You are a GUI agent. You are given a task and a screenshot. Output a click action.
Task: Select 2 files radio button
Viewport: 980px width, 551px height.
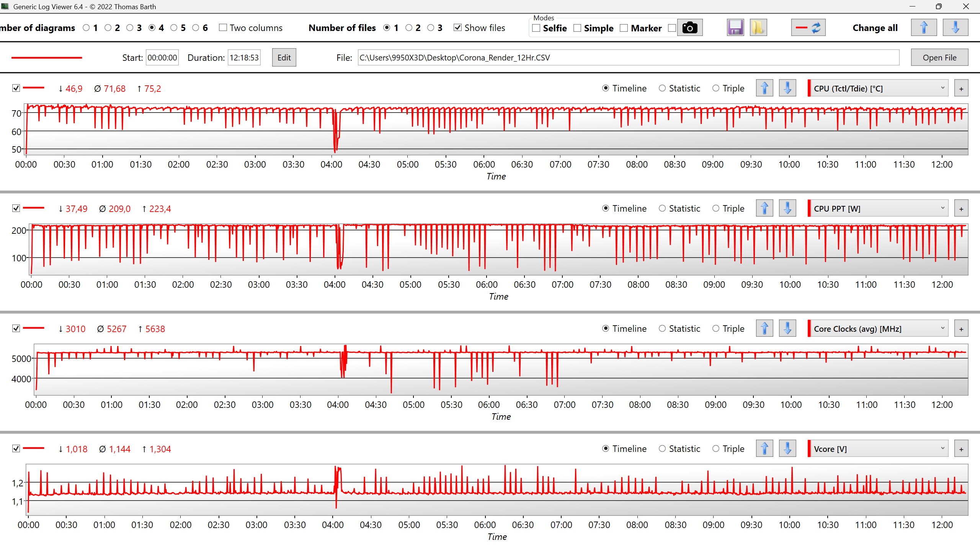coord(409,28)
